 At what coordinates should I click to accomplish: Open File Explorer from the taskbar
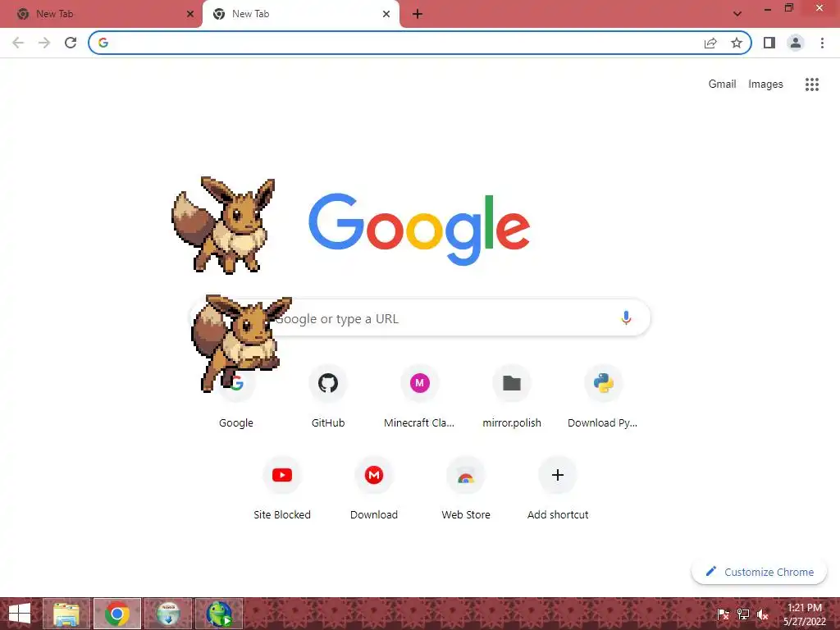66,614
